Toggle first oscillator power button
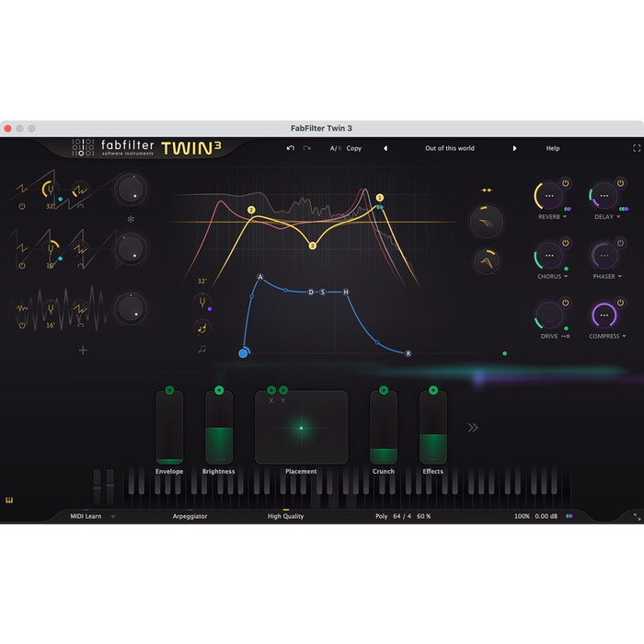 [x=22, y=207]
